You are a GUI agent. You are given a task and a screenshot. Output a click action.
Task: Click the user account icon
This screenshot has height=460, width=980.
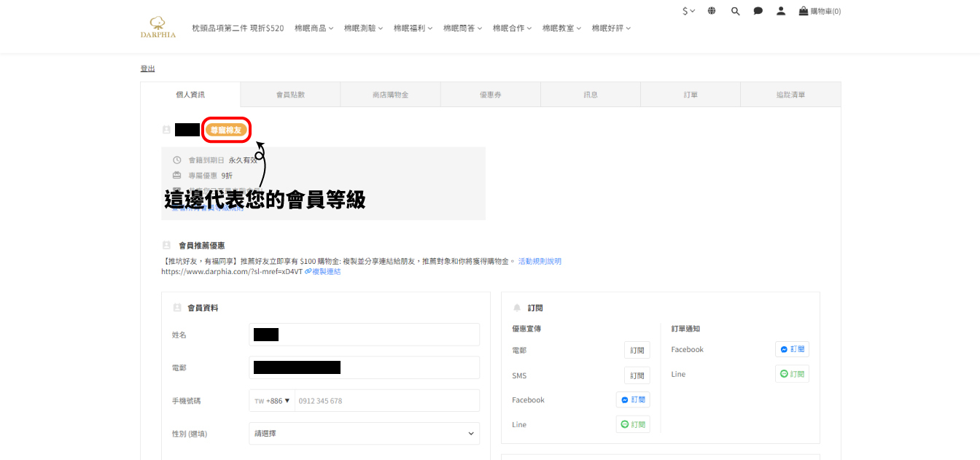(781, 11)
